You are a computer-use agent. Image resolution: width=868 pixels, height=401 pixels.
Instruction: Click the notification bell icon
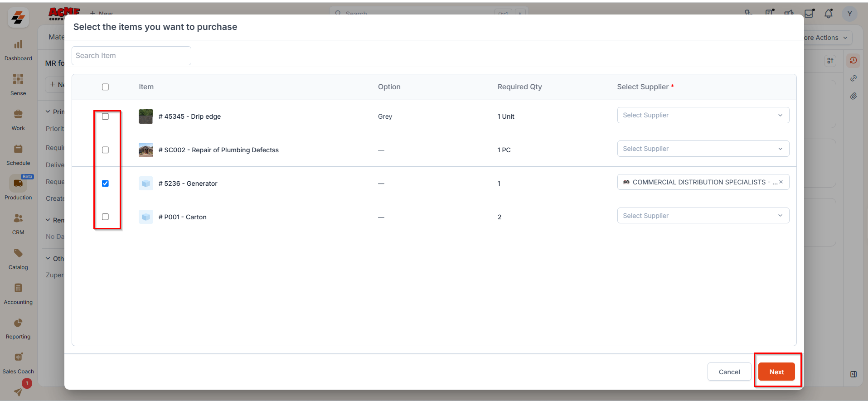(829, 14)
